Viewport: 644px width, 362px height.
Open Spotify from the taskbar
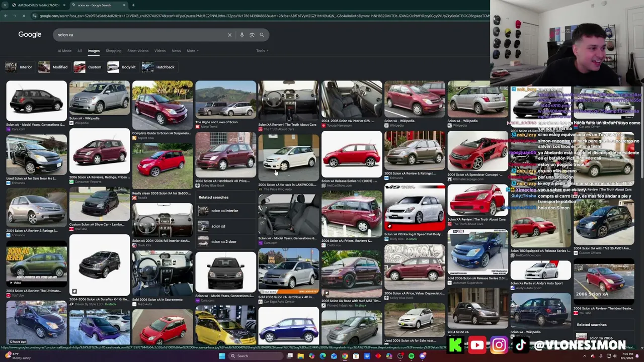coord(411,356)
